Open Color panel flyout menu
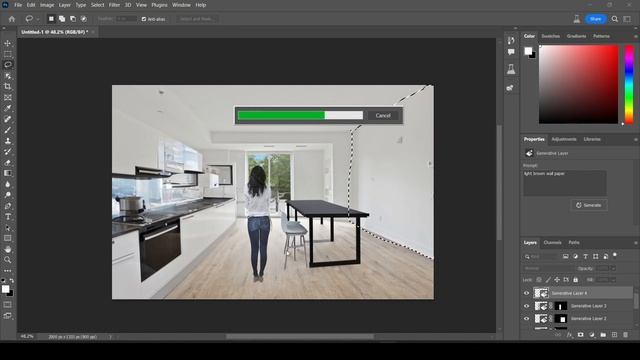 [636, 36]
